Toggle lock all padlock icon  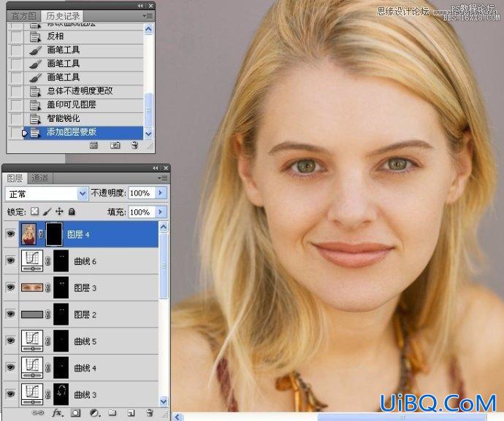tap(72, 212)
